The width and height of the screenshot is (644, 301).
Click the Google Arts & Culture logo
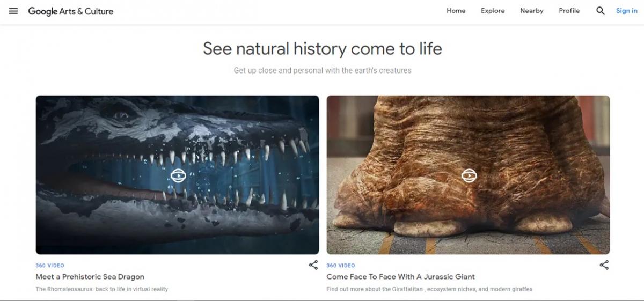point(71,11)
